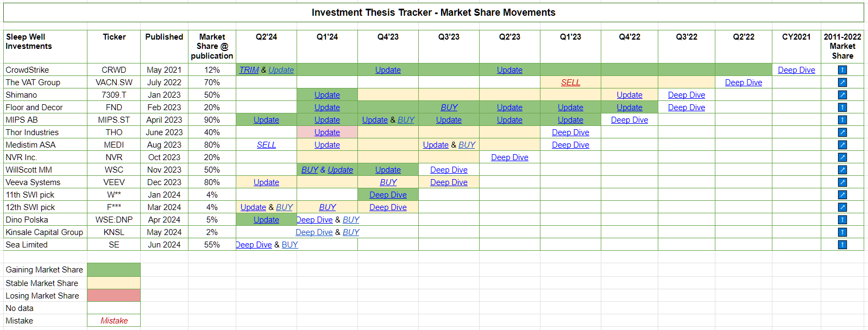Click the Sea Limited row arrow icon

(842, 245)
